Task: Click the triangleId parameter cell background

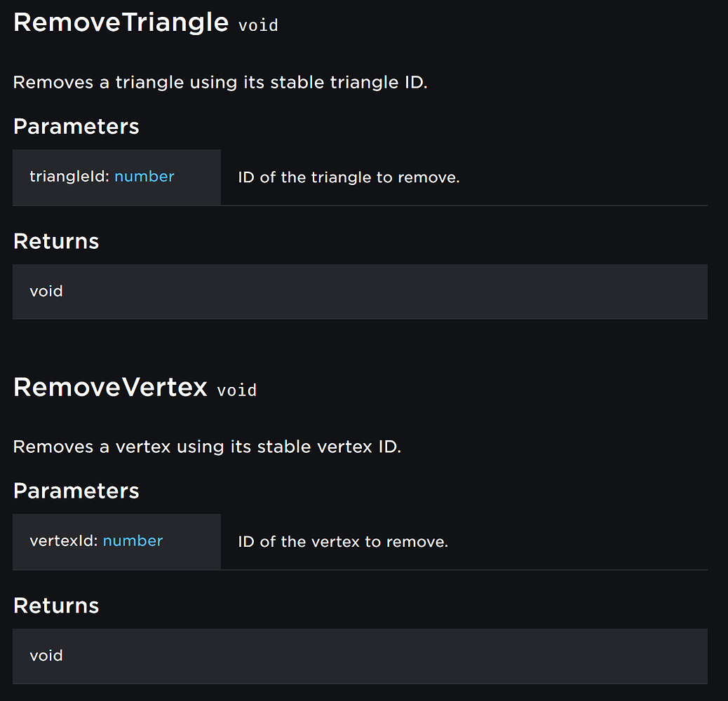Action: click(x=116, y=177)
